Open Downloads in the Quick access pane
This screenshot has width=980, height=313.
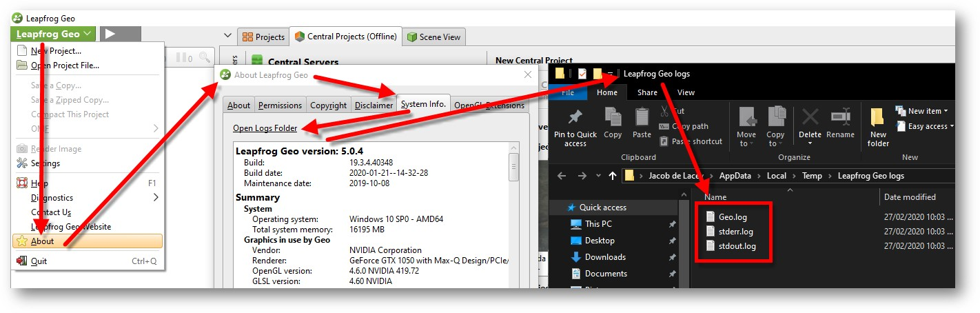coord(605,257)
